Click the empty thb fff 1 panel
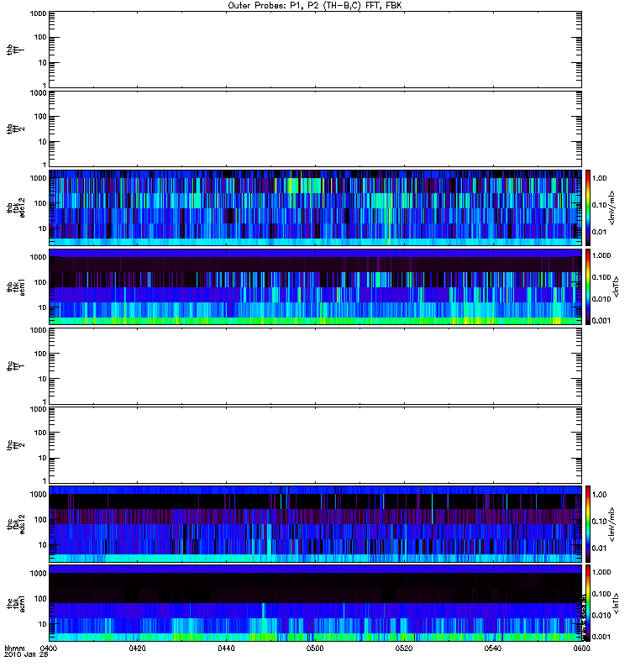 pos(315,50)
